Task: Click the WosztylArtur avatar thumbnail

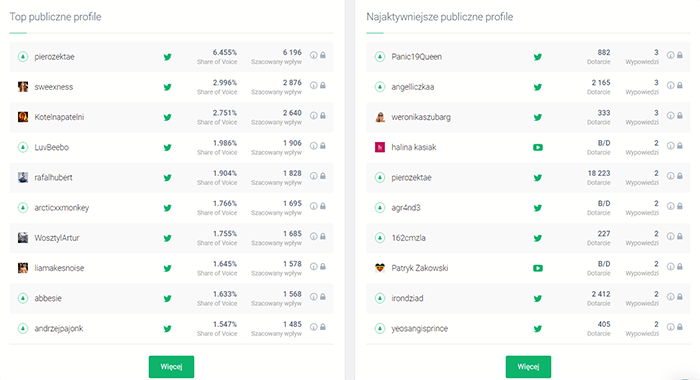Action: pos(23,238)
